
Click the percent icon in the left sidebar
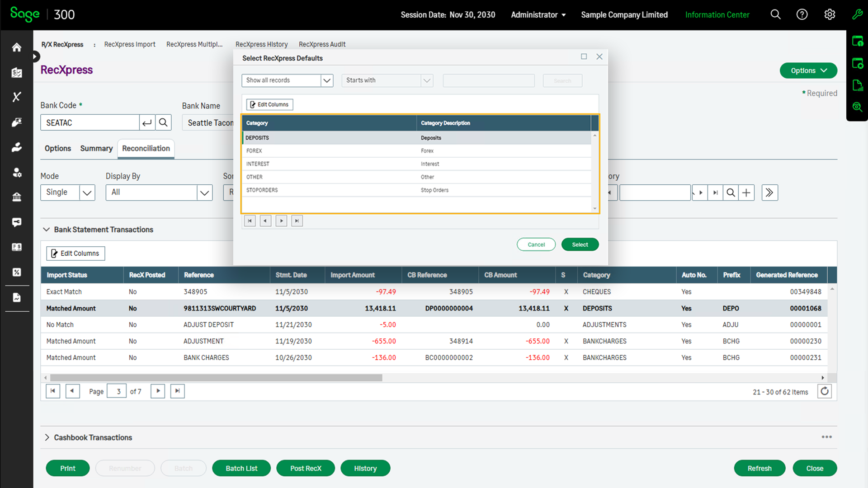click(17, 272)
